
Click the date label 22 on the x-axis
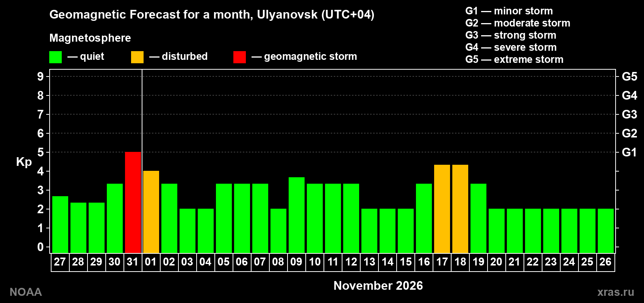(533, 262)
